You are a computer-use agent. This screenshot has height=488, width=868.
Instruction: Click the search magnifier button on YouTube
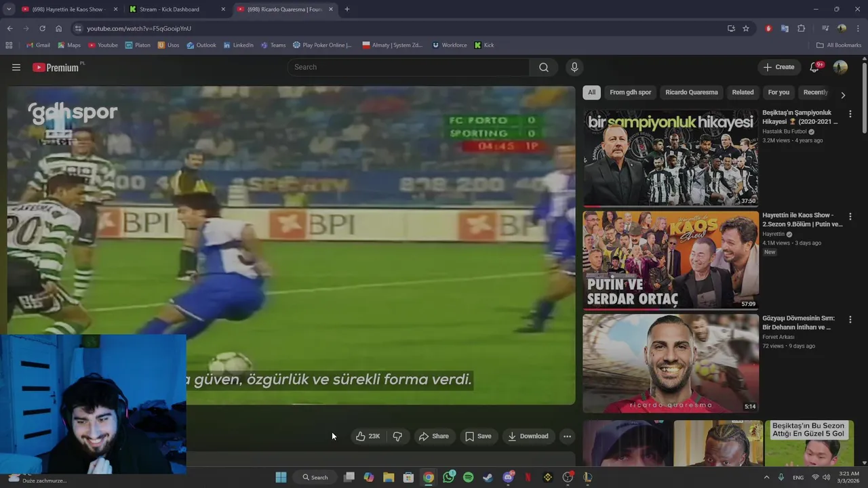543,67
